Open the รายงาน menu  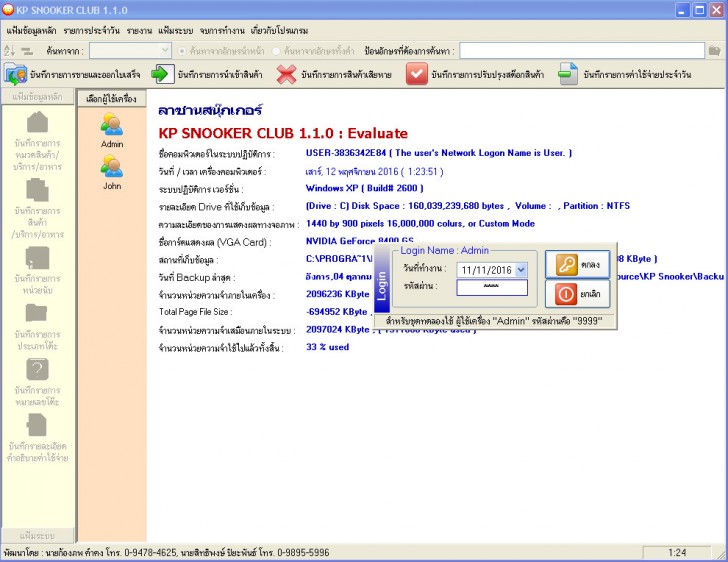click(139, 31)
